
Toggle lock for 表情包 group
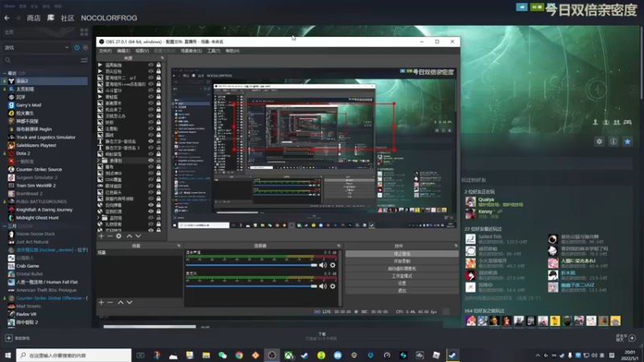[159, 160]
